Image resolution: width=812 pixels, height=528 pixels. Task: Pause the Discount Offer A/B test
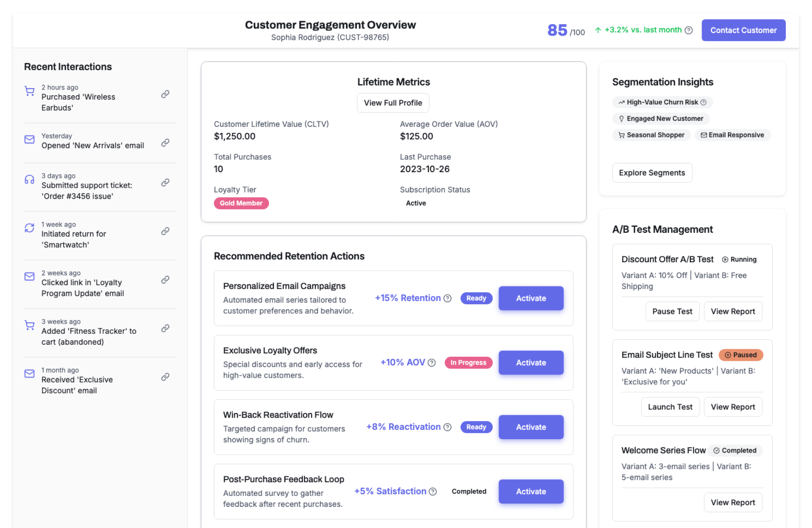point(672,311)
